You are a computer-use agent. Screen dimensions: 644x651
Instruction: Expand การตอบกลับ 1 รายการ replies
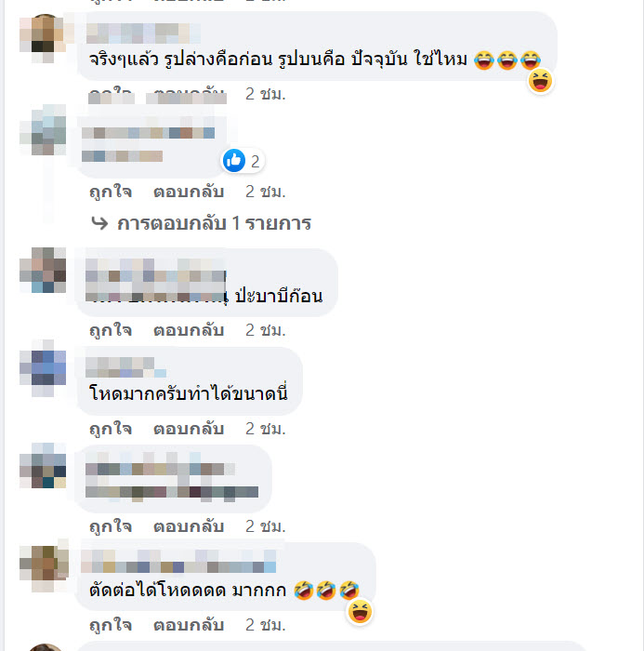[x=214, y=223]
